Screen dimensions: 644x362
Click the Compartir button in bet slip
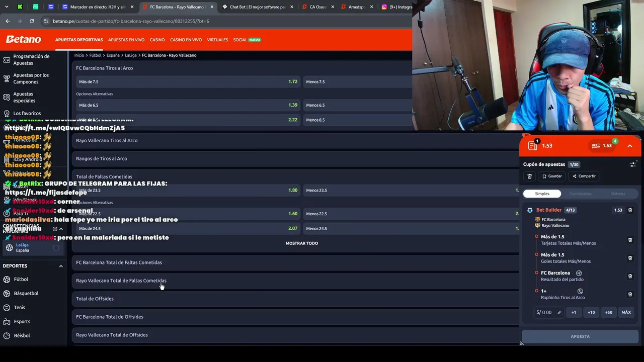pyautogui.click(x=584, y=176)
